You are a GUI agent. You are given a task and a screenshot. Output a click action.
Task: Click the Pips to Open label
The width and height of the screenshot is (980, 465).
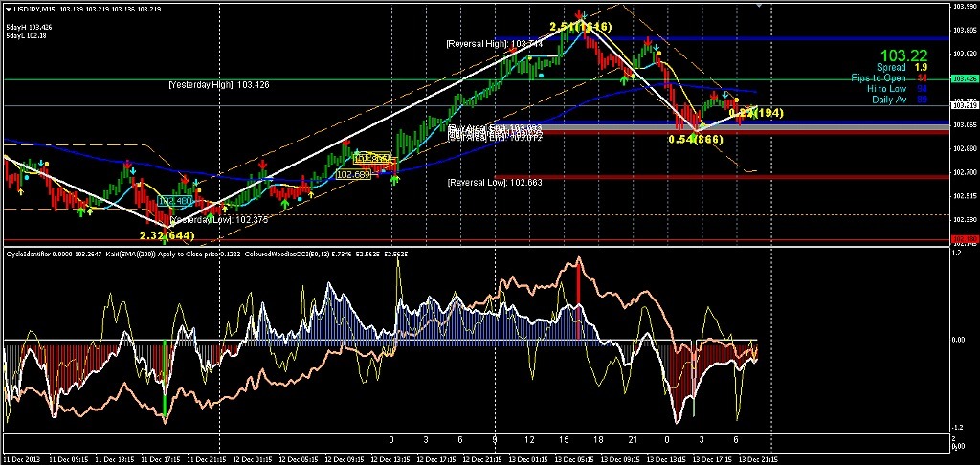tap(879, 77)
